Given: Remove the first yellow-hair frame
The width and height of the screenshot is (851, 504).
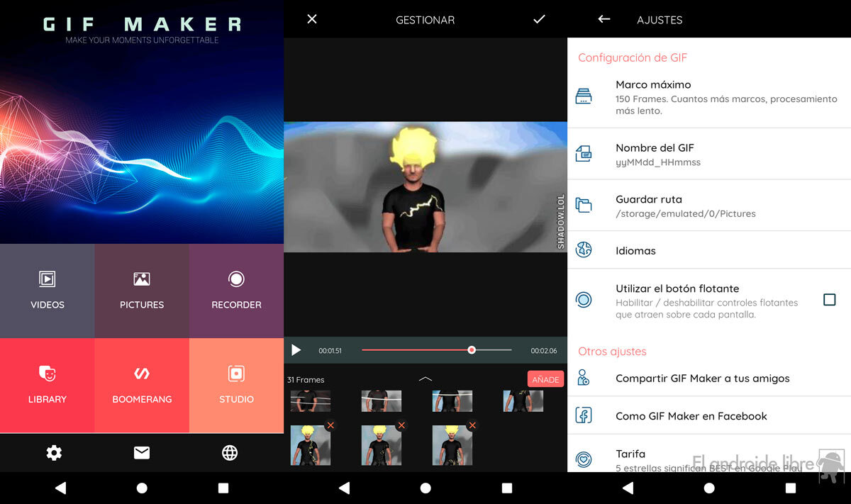Looking at the screenshot, I should click(330, 425).
